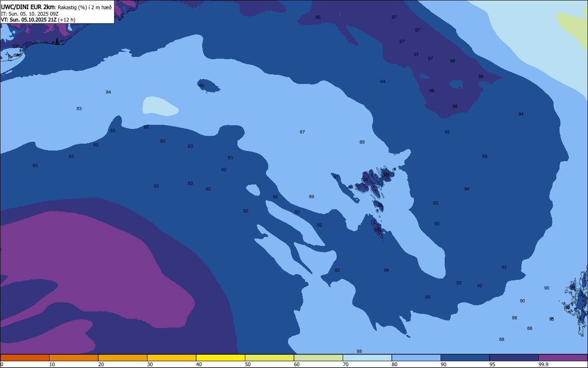The height and width of the screenshot is (368, 588).
Task: Click the 'Rakastig (%) í 2 m hæð' label
Action: pos(85,7)
